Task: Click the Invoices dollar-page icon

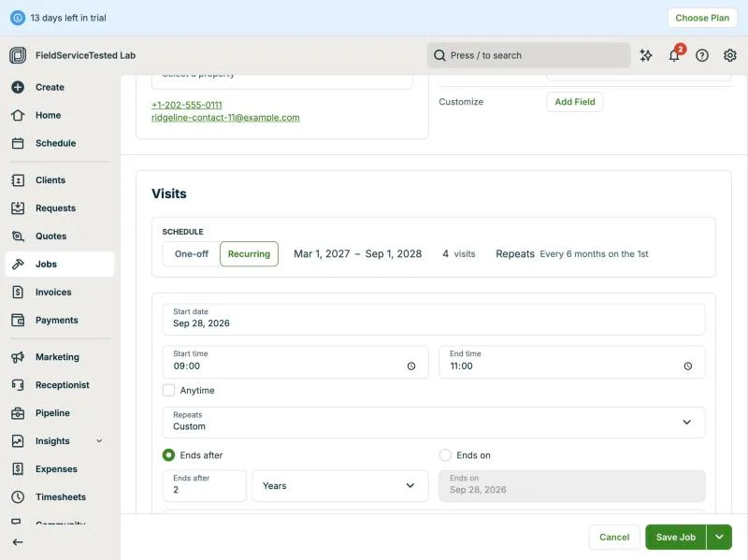Action: 18,292
